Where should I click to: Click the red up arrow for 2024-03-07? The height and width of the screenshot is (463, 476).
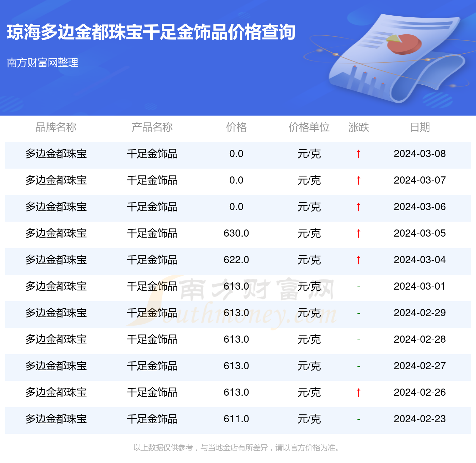click(358, 181)
